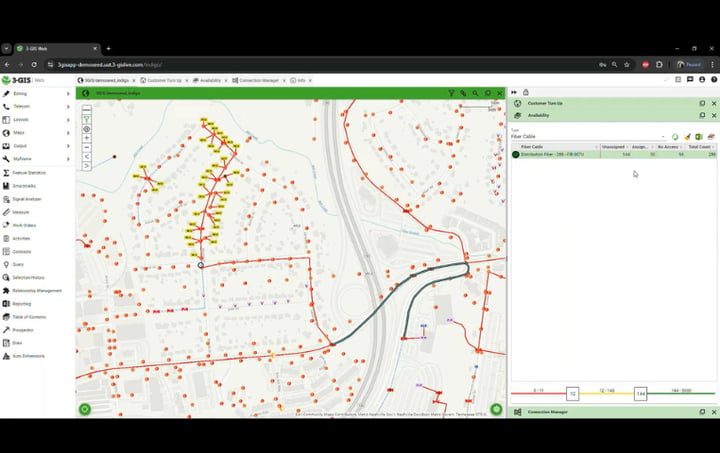Open the Activities tool
Image resolution: width=720 pixels, height=453 pixels.
21,239
